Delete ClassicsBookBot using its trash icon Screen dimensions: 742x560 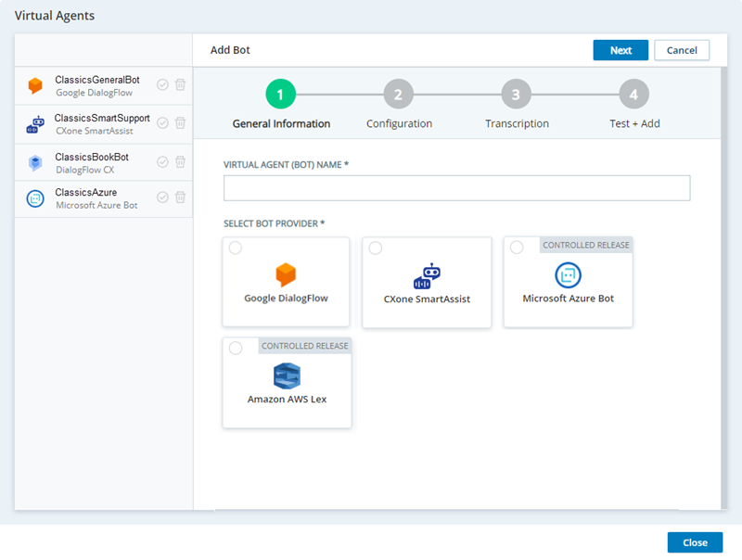point(180,161)
